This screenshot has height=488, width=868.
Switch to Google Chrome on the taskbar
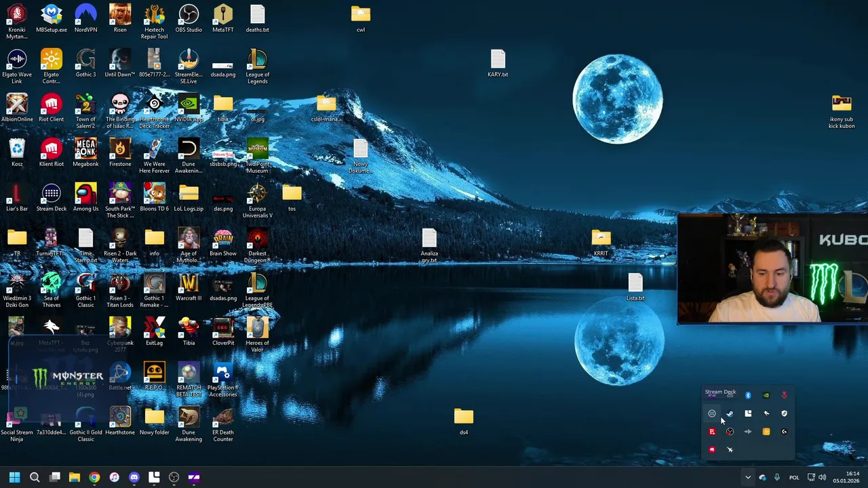click(94, 477)
